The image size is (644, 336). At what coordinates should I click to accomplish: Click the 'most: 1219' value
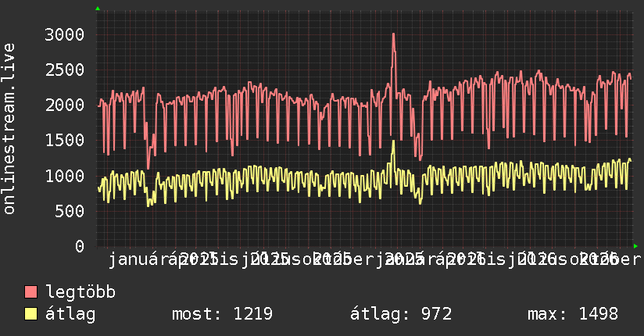coord(222,314)
